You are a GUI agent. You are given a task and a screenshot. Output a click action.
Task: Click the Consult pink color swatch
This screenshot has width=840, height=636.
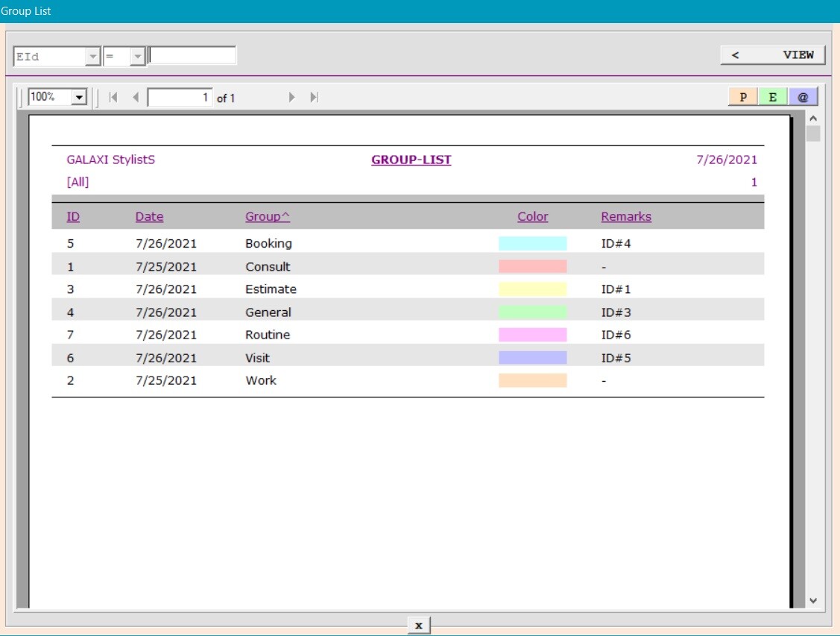tap(532, 266)
